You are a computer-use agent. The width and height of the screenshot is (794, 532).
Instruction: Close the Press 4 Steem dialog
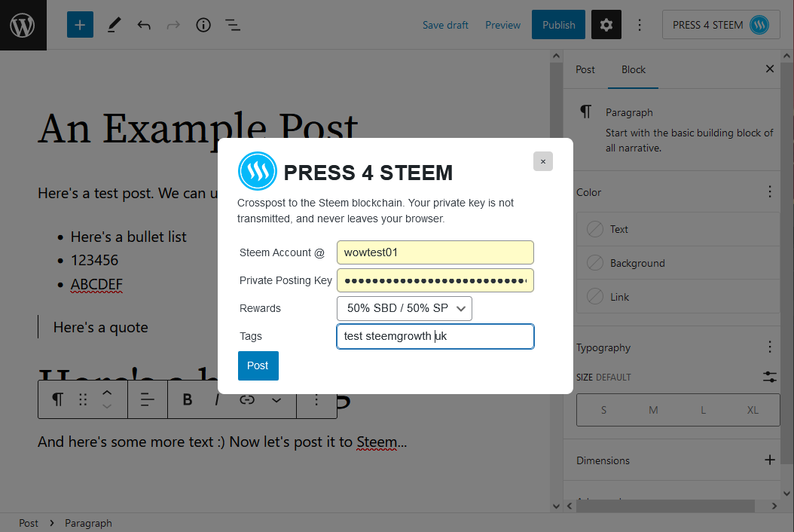(x=543, y=161)
